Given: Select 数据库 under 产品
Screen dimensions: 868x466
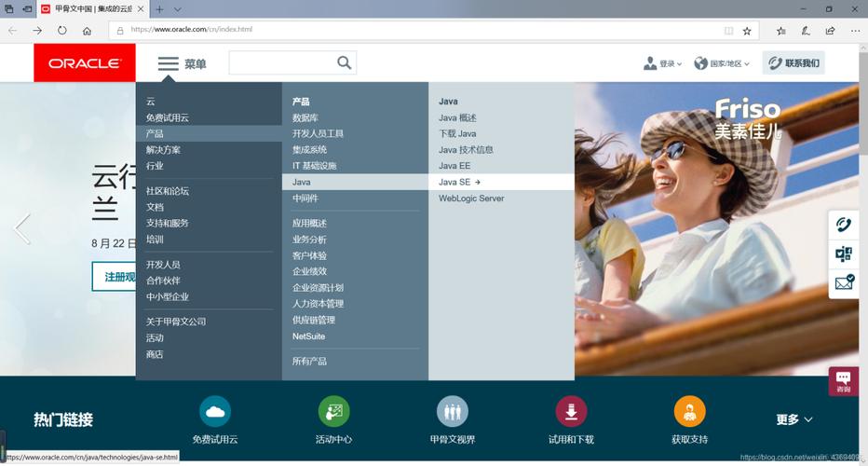Looking at the screenshot, I should pyautogui.click(x=305, y=117).
